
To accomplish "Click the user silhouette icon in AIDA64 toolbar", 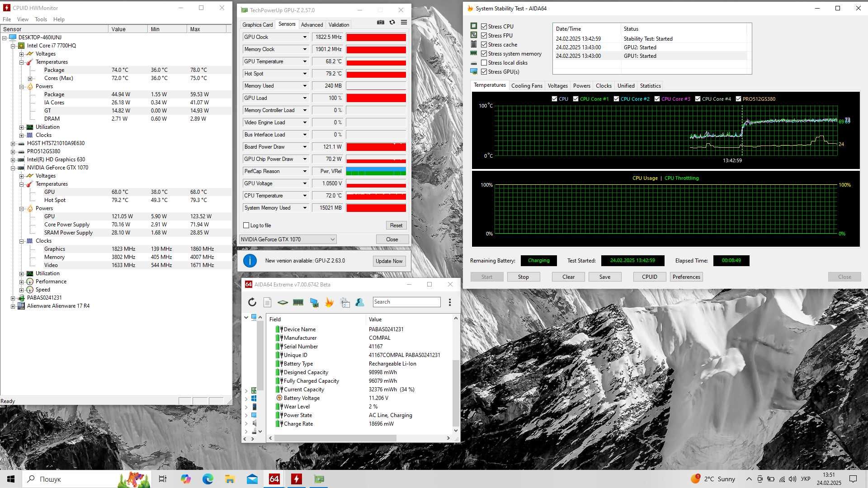I will (360, 302).
